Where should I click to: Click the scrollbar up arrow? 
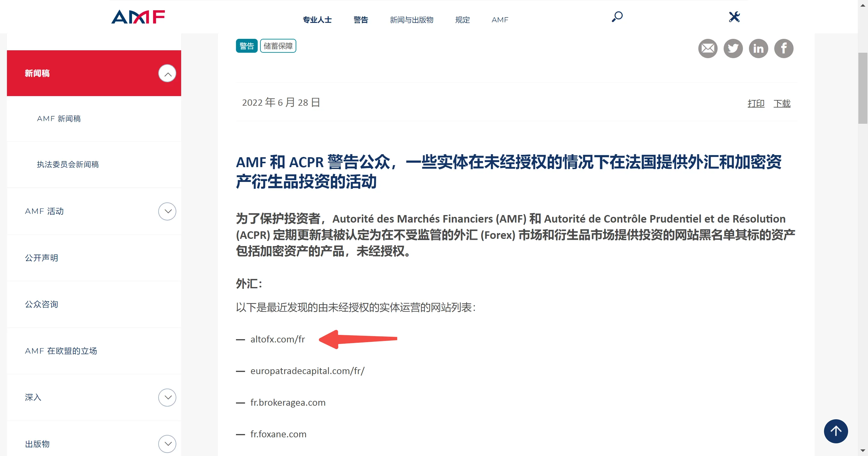pos(863,5)
